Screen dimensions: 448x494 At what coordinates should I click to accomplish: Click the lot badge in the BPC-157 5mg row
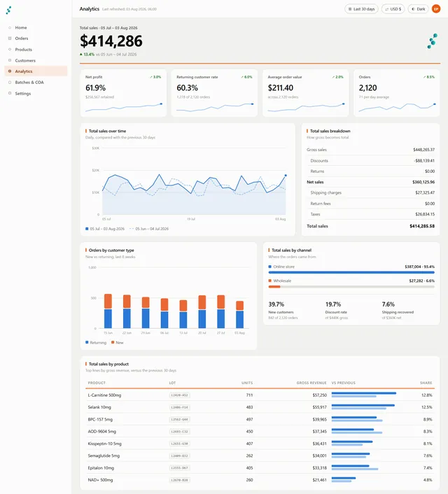pos(180,419)
